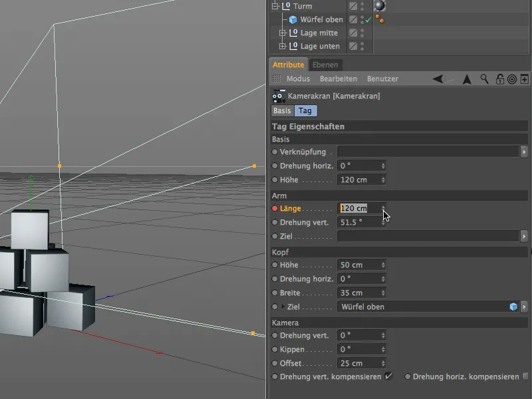
Task: Open new Attribute manager plus icon
Action: tap(524, 79)
